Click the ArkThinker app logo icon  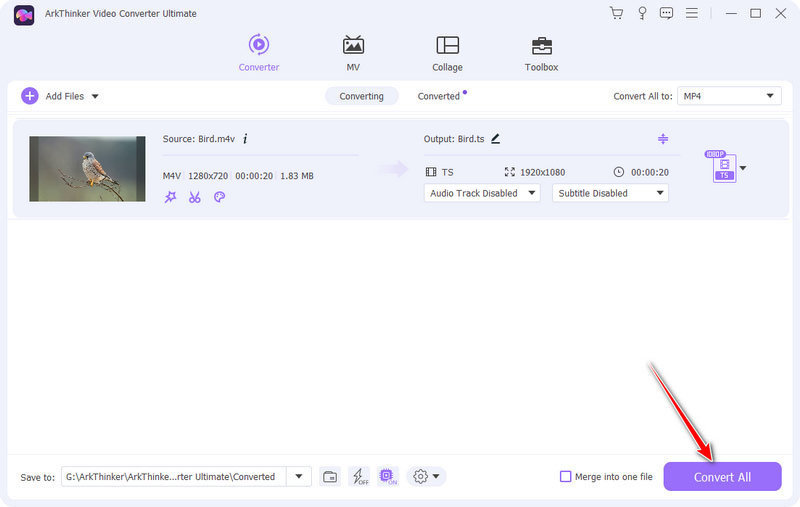[x=24, y=15]
